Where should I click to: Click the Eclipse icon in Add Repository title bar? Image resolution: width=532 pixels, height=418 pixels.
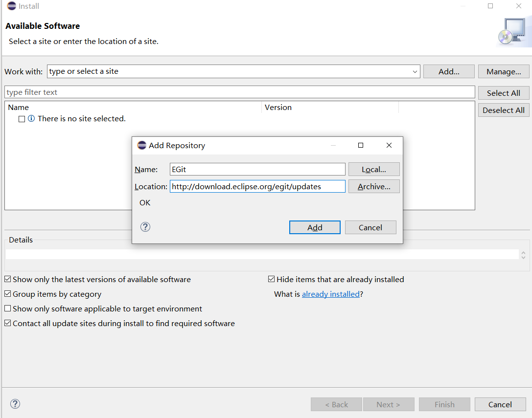[141, 145]
